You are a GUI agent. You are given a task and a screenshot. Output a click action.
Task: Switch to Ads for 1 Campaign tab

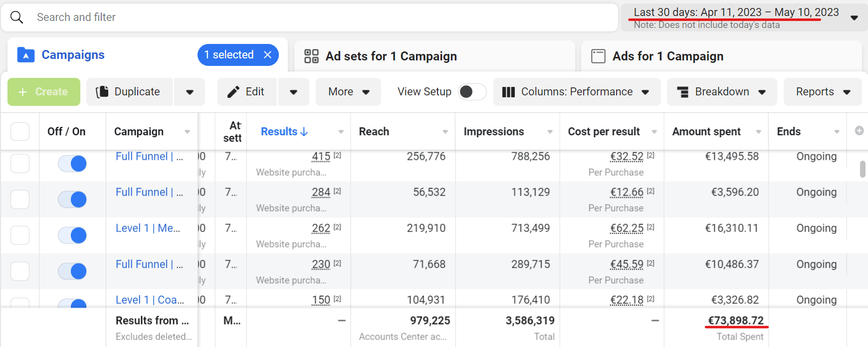[x=667, y=56]
